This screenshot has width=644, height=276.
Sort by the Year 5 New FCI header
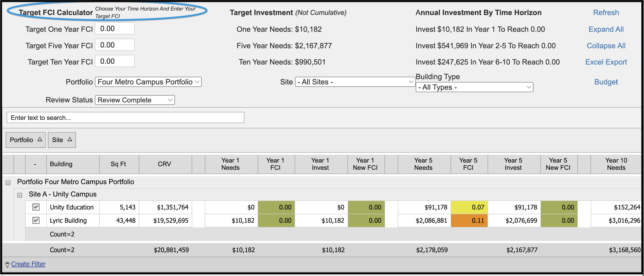[x=559, y=164]
